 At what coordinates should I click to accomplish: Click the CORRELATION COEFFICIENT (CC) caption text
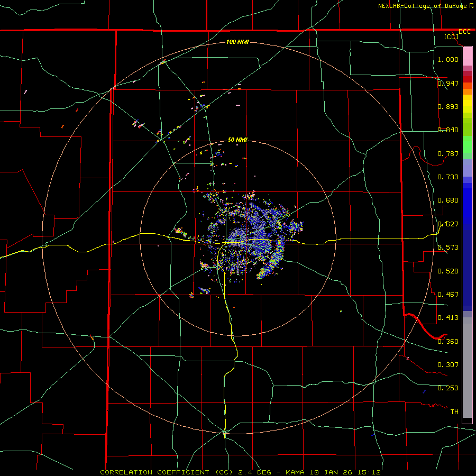point(167,472)
